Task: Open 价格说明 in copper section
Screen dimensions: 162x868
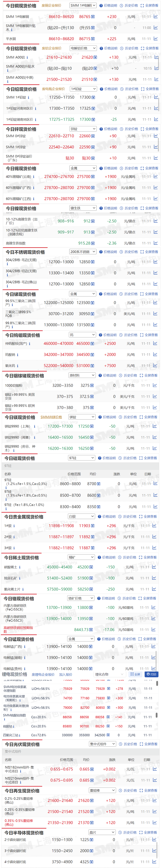Action: (x=108, y=5)
